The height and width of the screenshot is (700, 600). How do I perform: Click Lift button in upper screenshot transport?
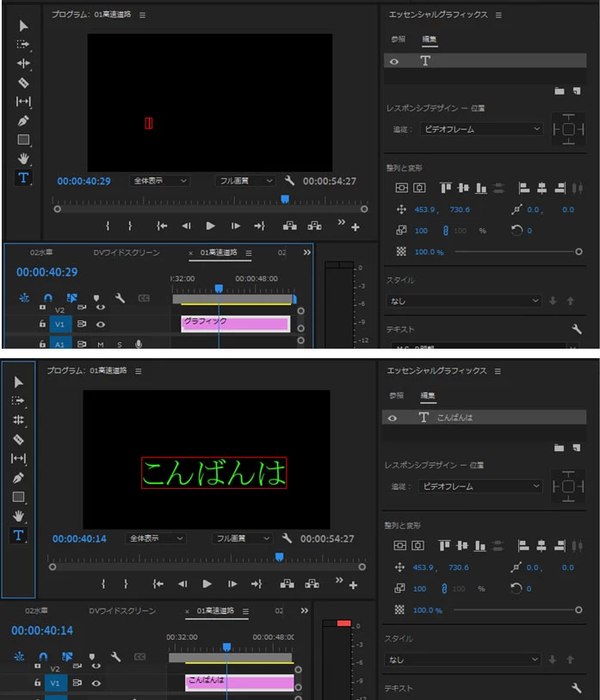click(x=290, y=226)
